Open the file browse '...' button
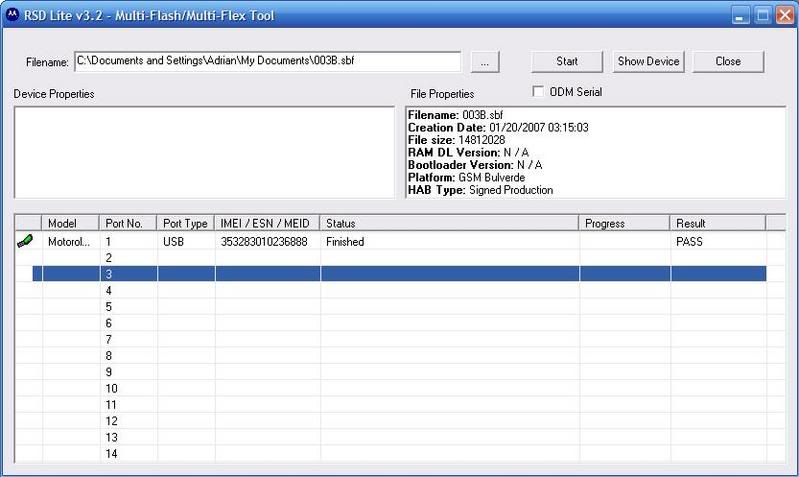The image size is (799, 477). click(485, 62)
